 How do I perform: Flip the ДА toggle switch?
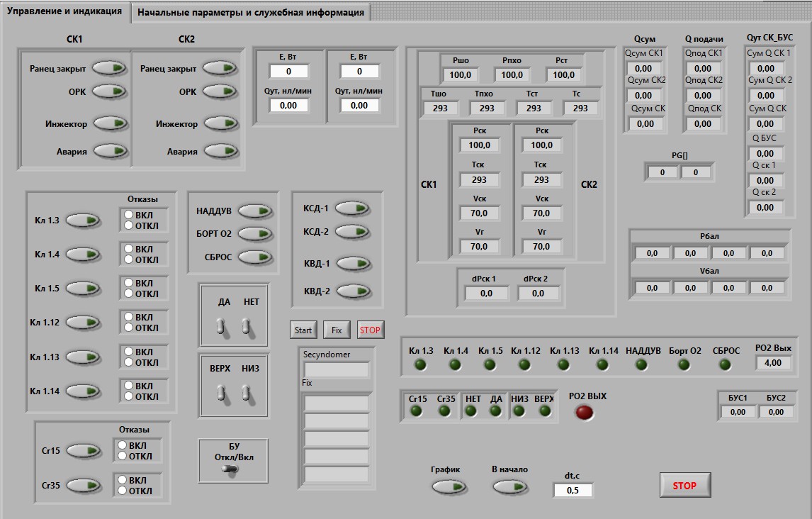221,325
